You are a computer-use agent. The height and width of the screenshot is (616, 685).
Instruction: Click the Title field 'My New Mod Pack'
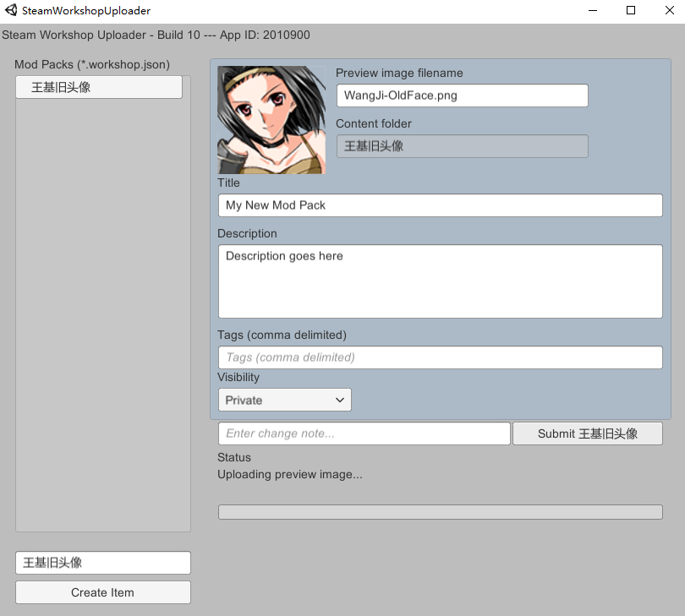[441, 205]
